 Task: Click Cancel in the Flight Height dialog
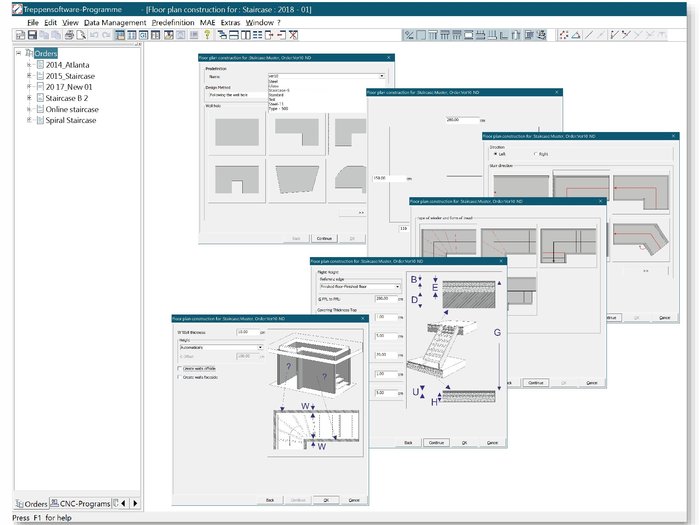[x=492, y=442]
